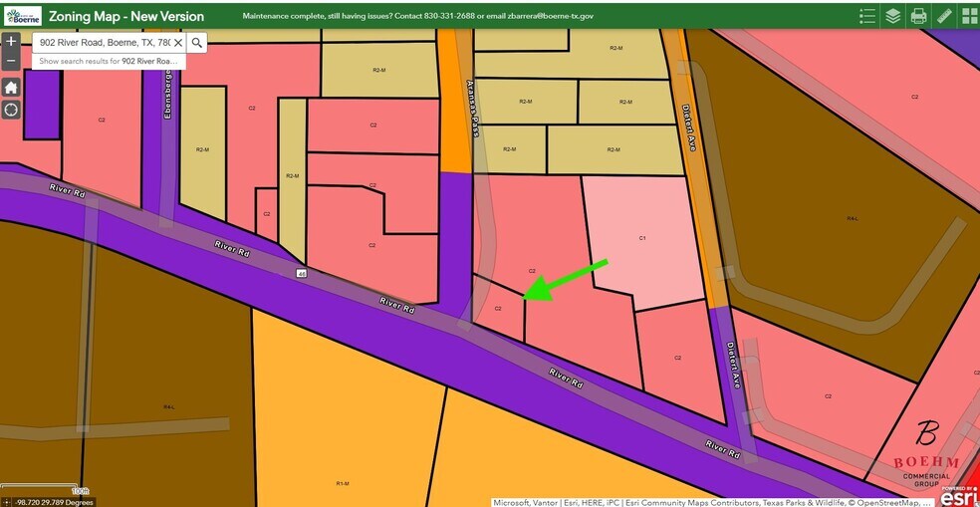Image resolution: width=980 pixels, height=507 pixels.
Task: Select the '902 River Roa...' search suggestion
Action: pos(108,61)
